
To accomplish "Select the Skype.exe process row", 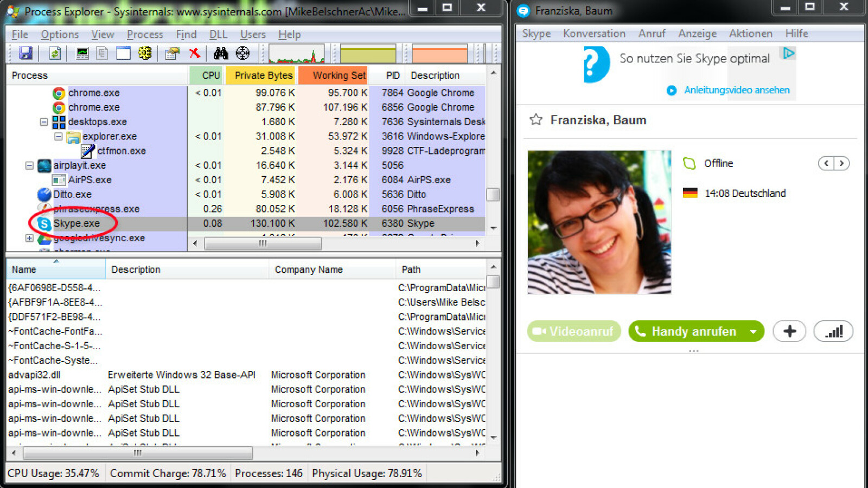I will click(245, 223).
